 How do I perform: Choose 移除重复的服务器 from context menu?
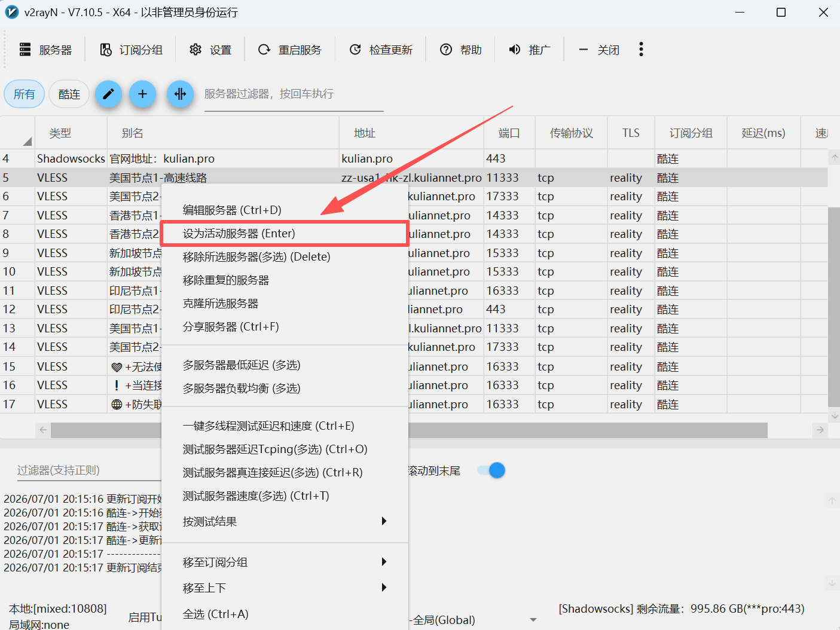coord(285,280)
